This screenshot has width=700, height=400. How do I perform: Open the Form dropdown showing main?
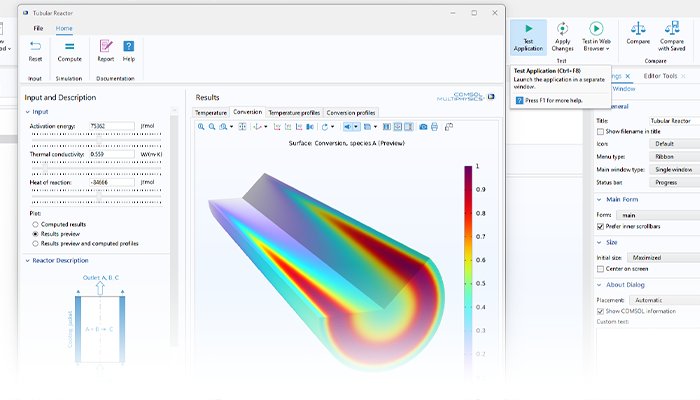(x=658, y=215)
